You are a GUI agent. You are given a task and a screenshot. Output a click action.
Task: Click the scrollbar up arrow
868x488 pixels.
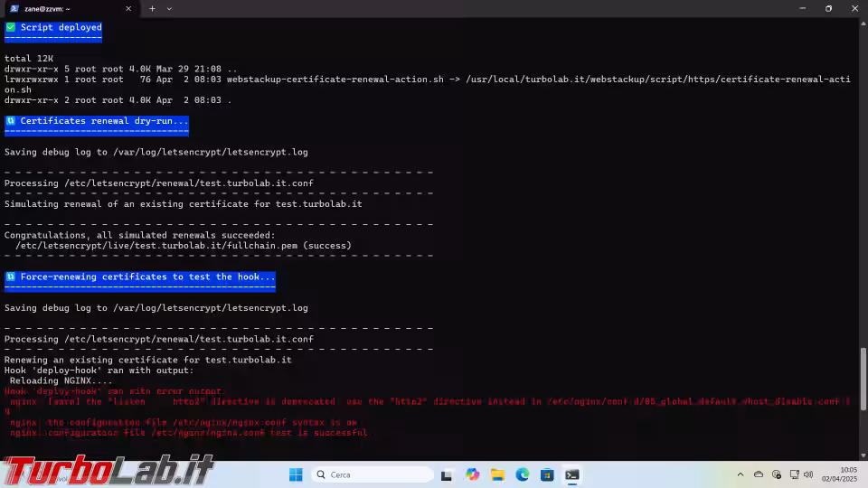click(x=863, y=23)
